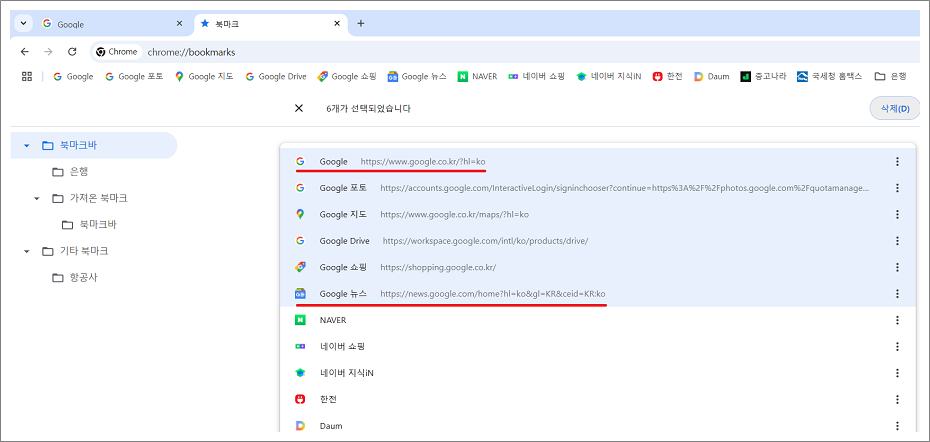Open Google Drive bookmark in bookmarks bar
930x442 pixels.
point(276,77)
